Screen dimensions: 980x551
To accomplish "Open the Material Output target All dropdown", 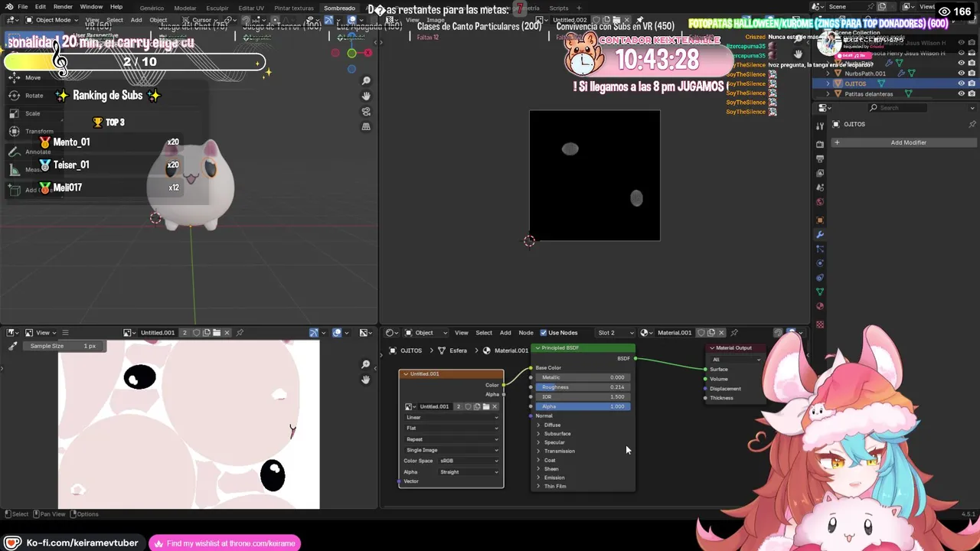I will (737, 360).
